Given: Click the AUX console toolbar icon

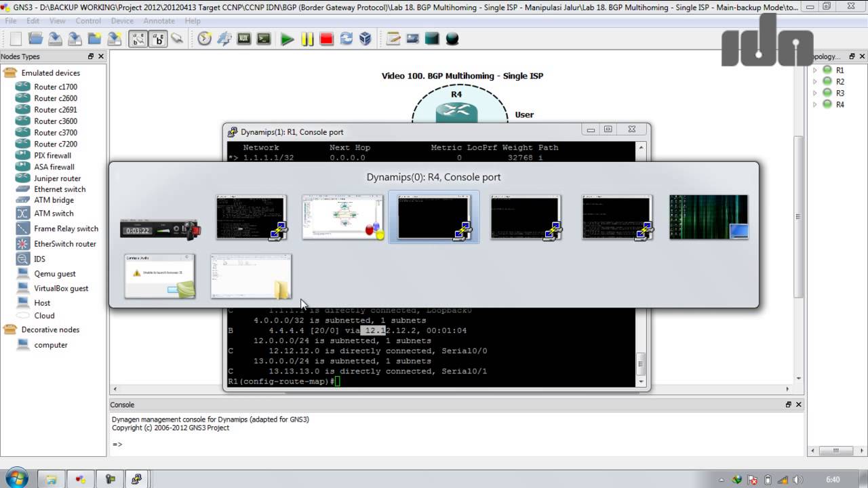Looking at the screenshot, I should pos(244,39).
